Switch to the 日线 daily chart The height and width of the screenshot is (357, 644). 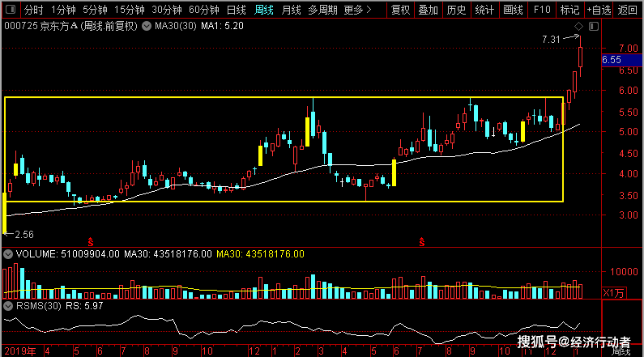coord(237,10)
